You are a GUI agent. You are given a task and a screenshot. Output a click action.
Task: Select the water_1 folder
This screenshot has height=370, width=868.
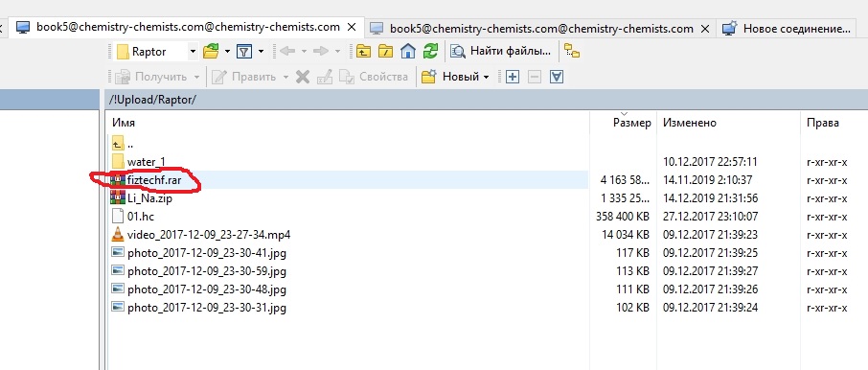(x=349, y=162)
